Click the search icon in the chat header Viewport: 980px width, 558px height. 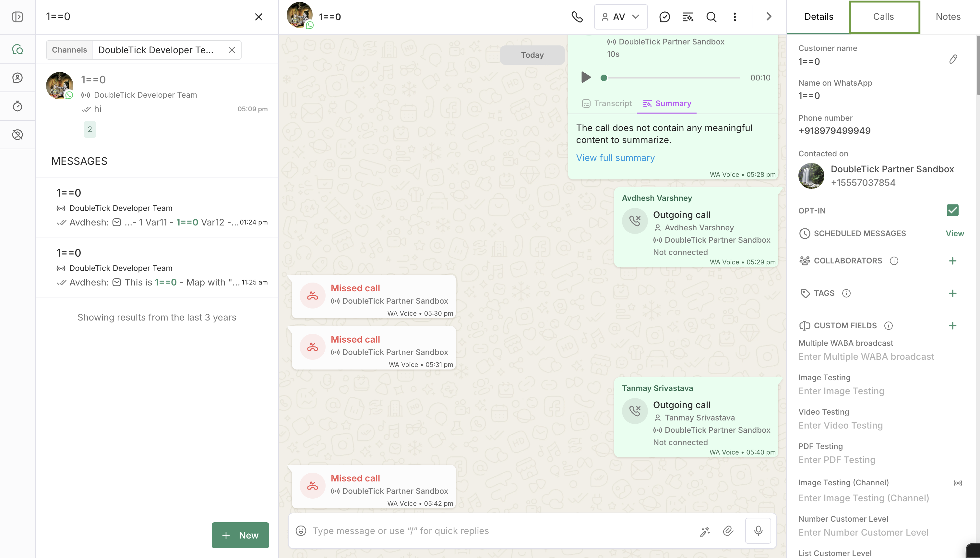(711, 17)
